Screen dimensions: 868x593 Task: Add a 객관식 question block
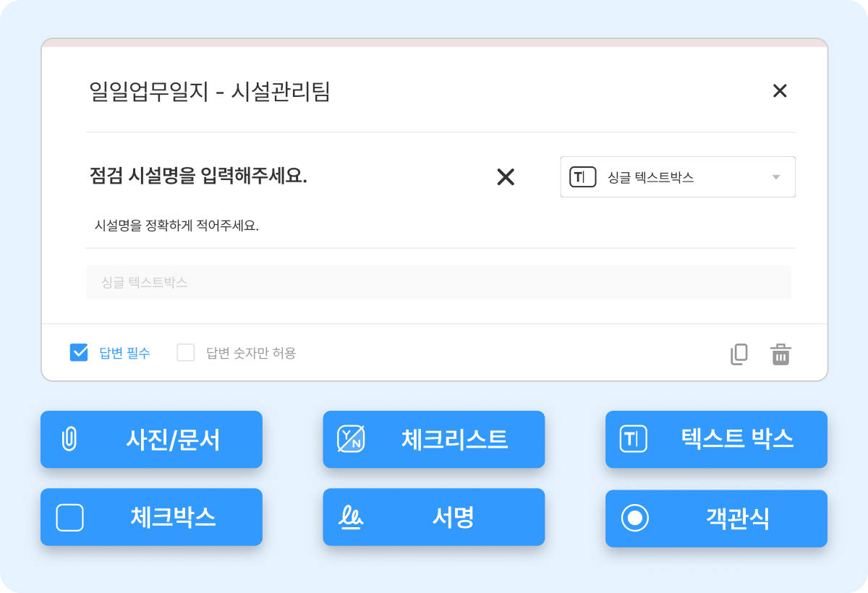716,517
